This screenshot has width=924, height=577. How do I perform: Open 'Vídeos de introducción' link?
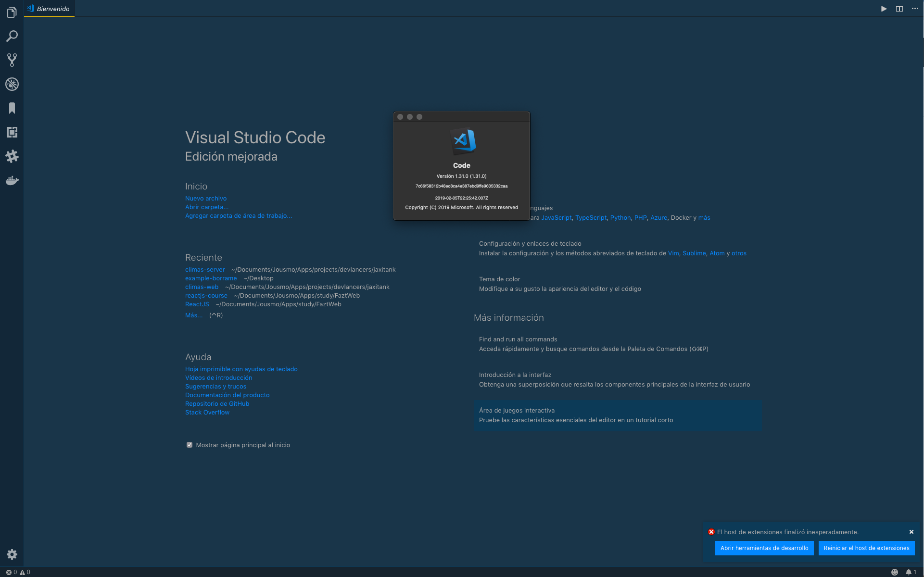(219, 377)
